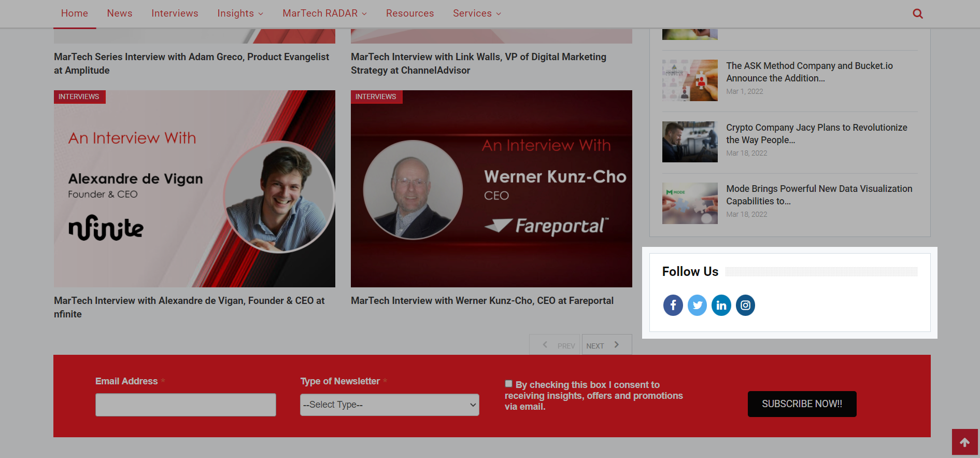
Task: Expand the Insights menu
Action: pyautogui.click(x=240, y=13)
